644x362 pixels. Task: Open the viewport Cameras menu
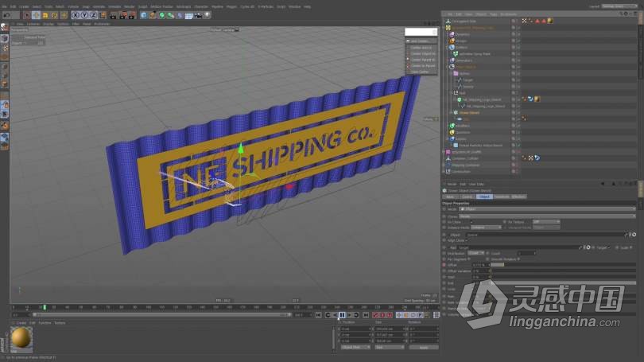tap(33, 24)
